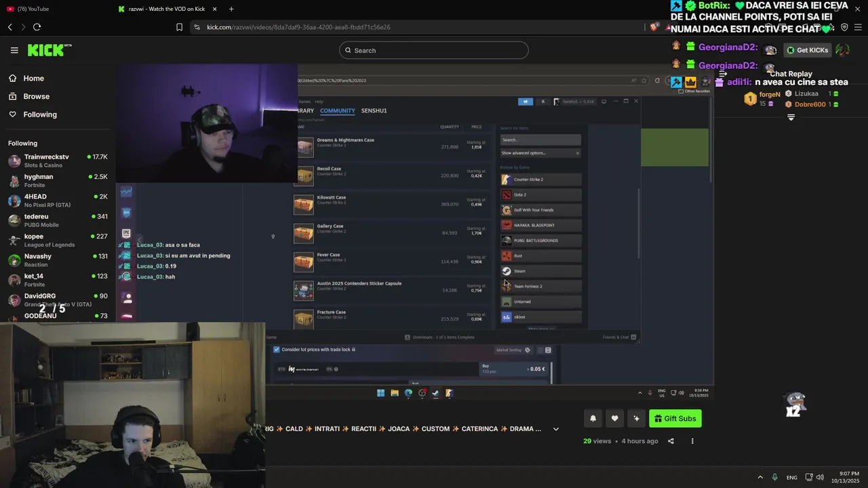The width and height of the screenshot is (868, 488).
Task: Open the browser main menu icon
Action: pyautogui.click(x=858, y=27)
